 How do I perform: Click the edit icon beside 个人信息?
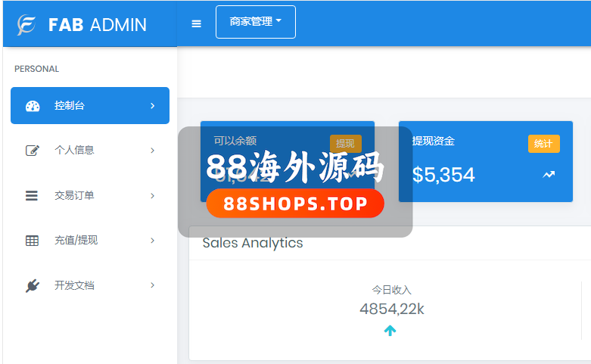(x=33, y=151)
